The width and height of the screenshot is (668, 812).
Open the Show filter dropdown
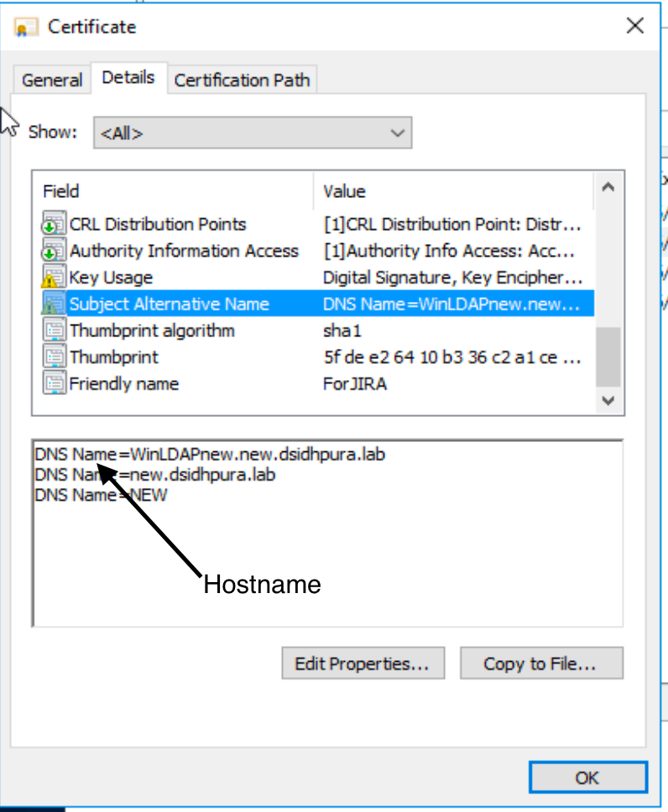(253, 133)
